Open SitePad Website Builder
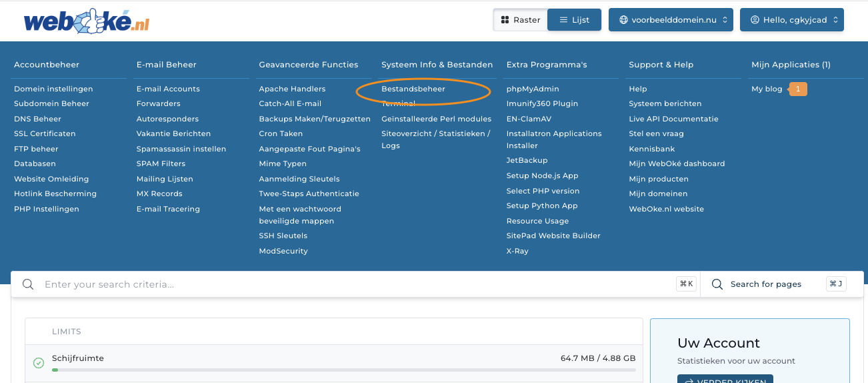The width and height of the screenshot is (868, 383). point(553,236)
